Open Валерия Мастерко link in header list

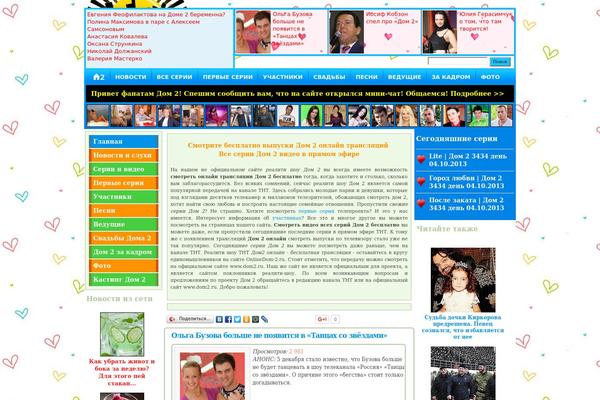(x=114, y=59)
